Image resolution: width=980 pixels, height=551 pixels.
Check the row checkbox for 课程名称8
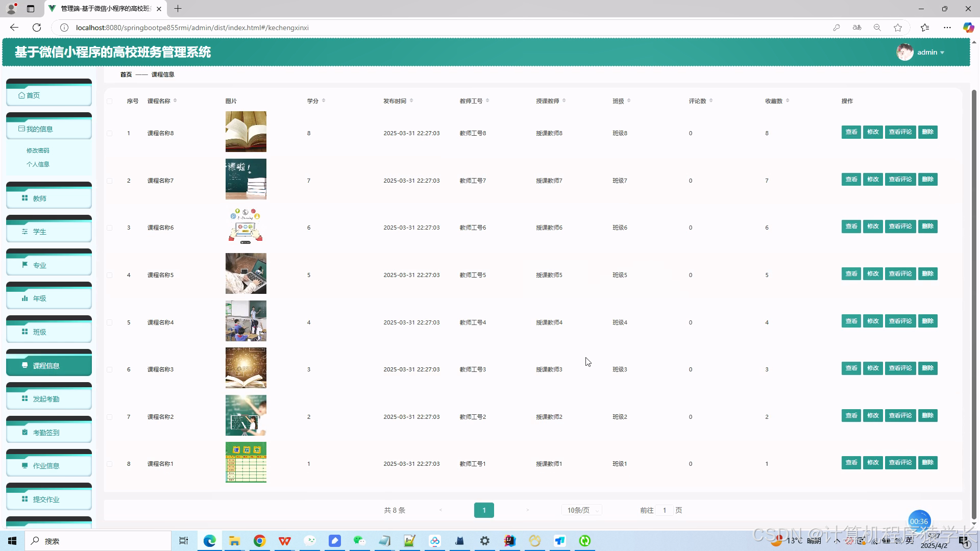point(110,133)
